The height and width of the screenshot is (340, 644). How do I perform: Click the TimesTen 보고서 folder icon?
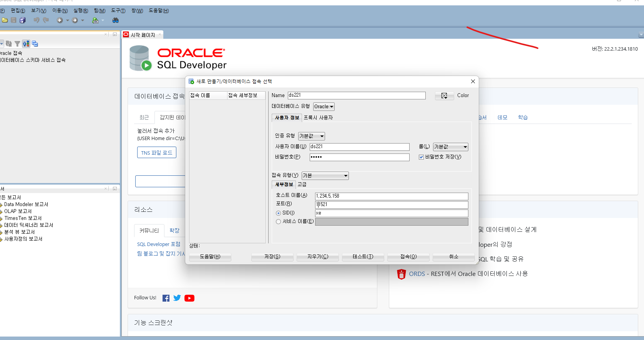click(2, 219)
